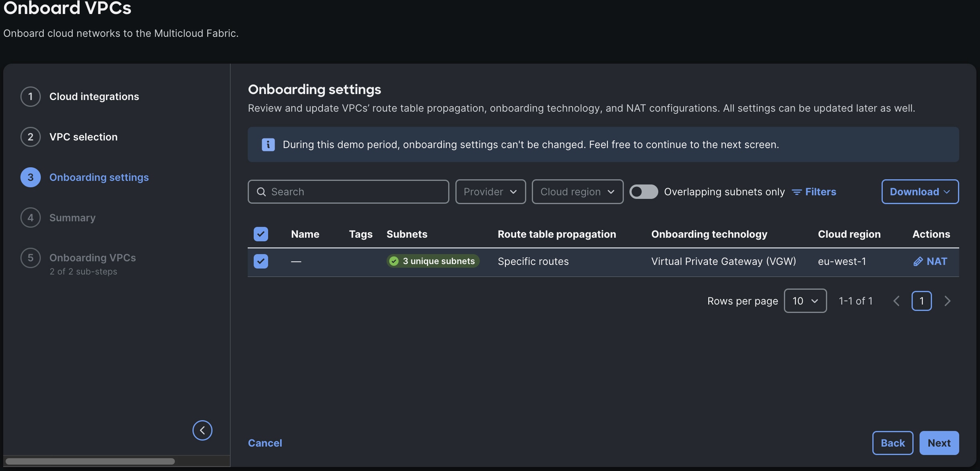
Task: Open the Provider dropdown
Action: pos(491,192)
